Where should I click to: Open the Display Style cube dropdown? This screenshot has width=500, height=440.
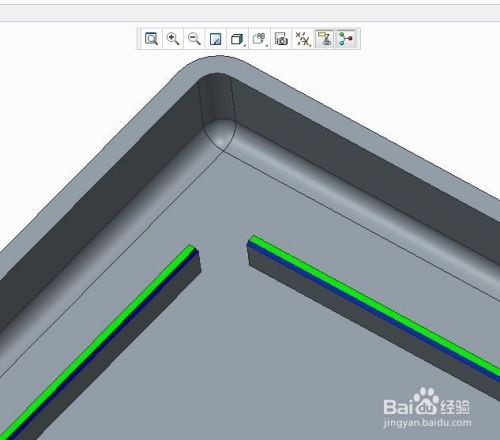(237, 39)
